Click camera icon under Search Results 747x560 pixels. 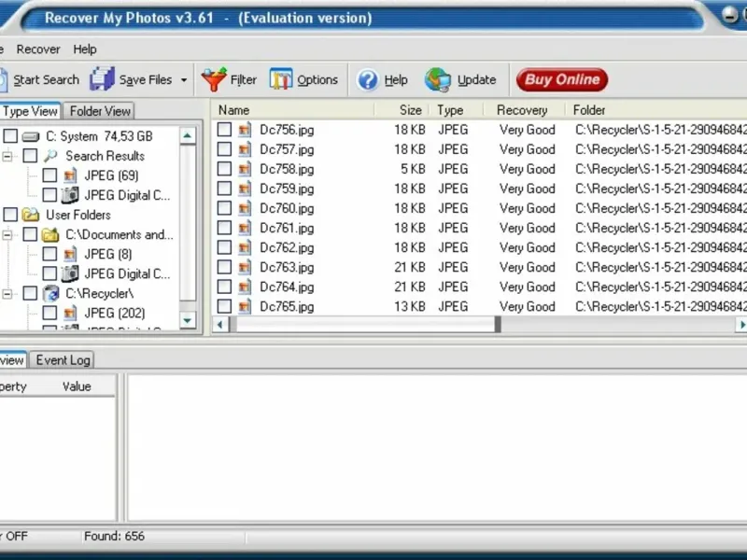click(69, 195)
